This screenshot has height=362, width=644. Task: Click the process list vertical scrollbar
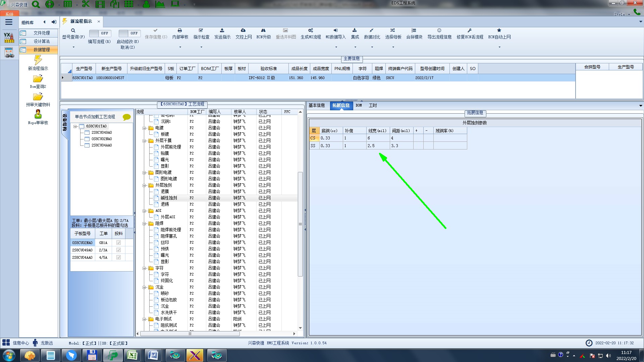pyautogui.click(x=300, y=224)
